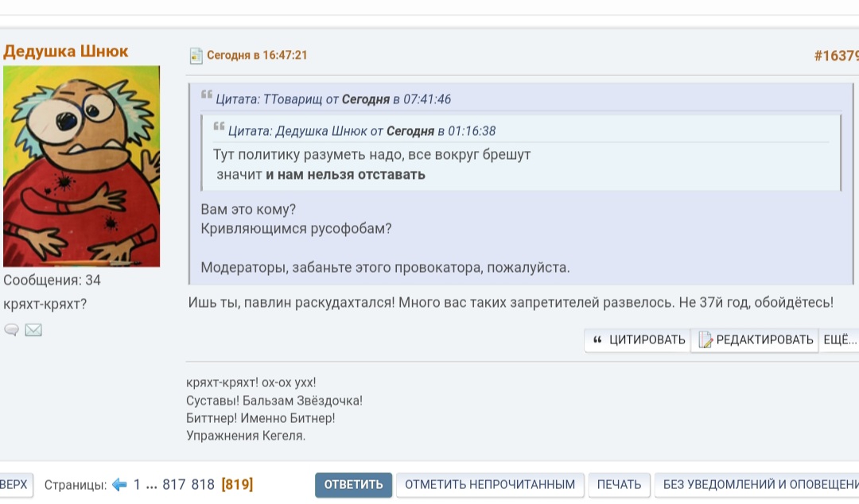Click the speech bubble icon under the avatar
This screenshot has height=504, width=859.
point(11,330)
